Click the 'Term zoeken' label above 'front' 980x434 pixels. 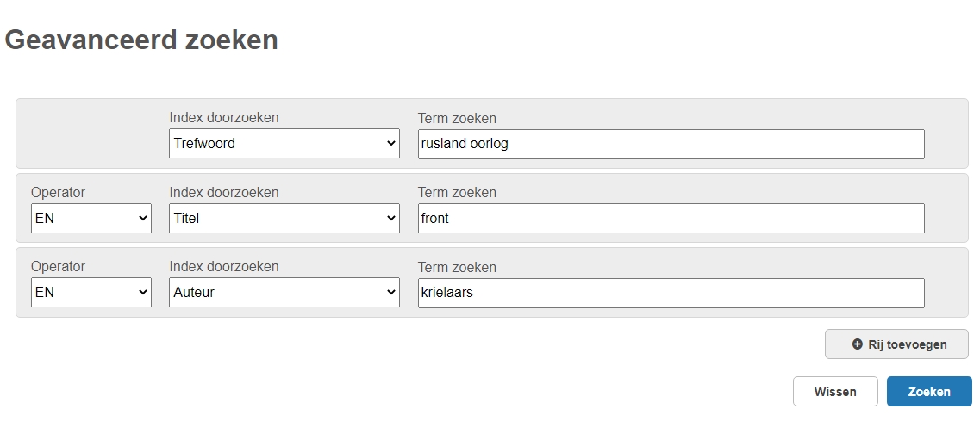pyautogui.click(x=457, y=192)
